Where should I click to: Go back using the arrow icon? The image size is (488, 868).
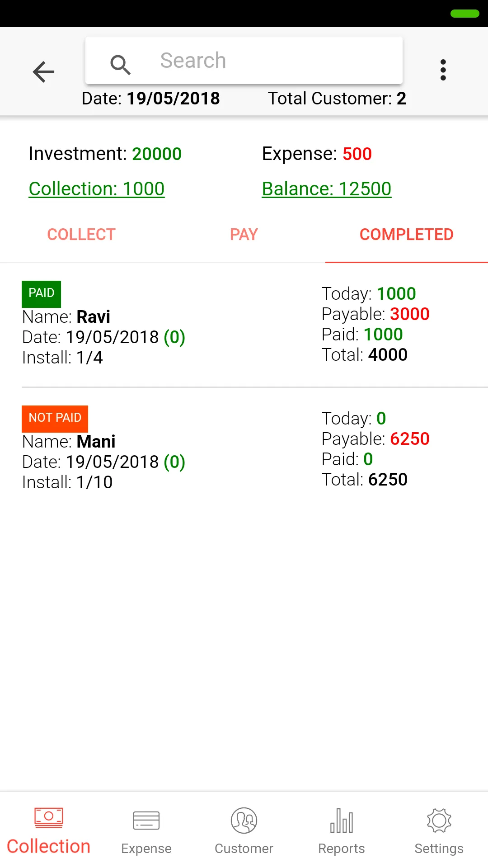pyautogui.click(x=43, y=71)
